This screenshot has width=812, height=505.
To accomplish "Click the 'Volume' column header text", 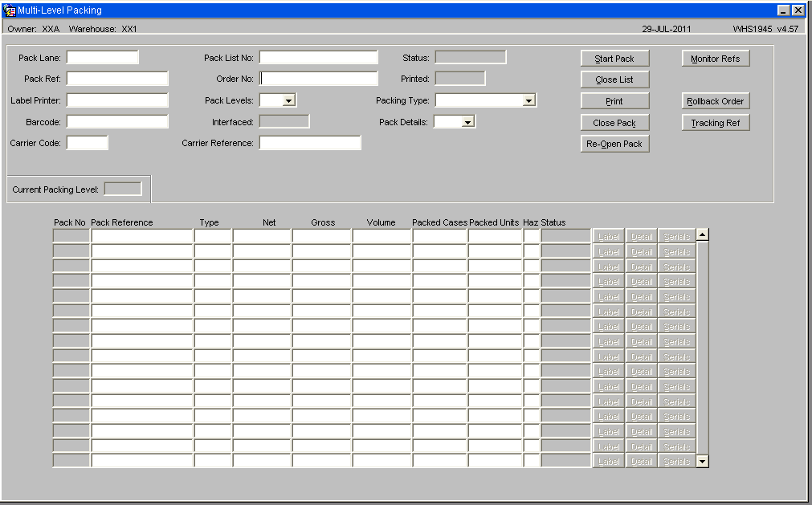I will [382, 222].
